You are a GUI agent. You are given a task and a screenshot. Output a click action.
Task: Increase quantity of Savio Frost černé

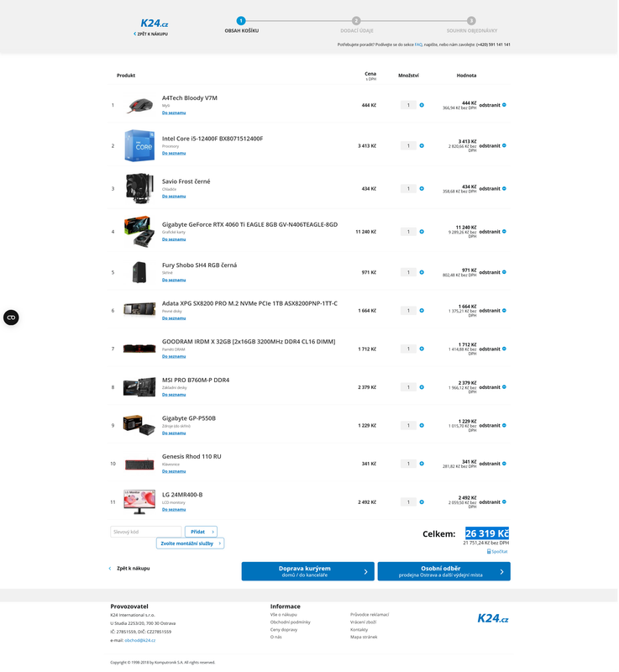(x=422, y=188)
